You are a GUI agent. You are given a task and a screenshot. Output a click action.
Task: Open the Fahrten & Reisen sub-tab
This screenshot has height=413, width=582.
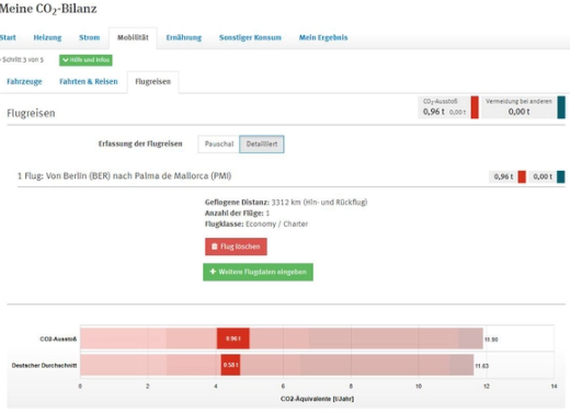[88, 82]
